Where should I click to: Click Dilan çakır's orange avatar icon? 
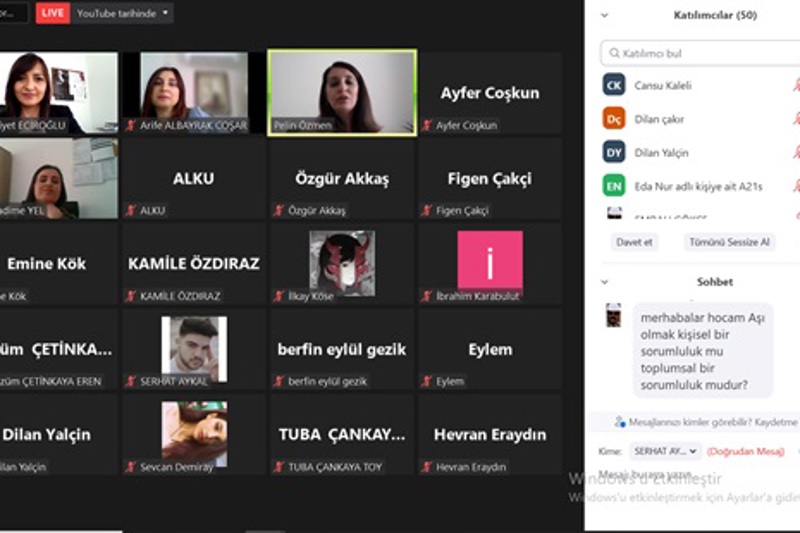614,119
